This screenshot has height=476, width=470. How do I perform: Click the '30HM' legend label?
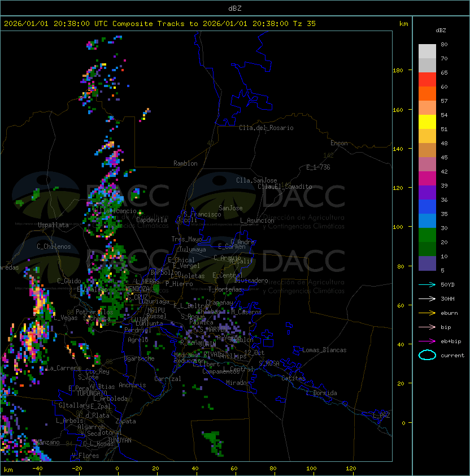(x=447, y=299)
